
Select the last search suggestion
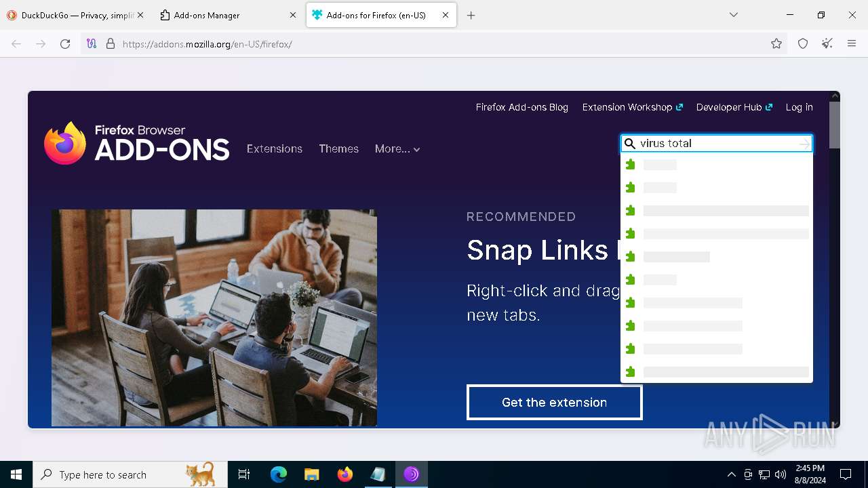pyautogui.click(x=717, y=372)
